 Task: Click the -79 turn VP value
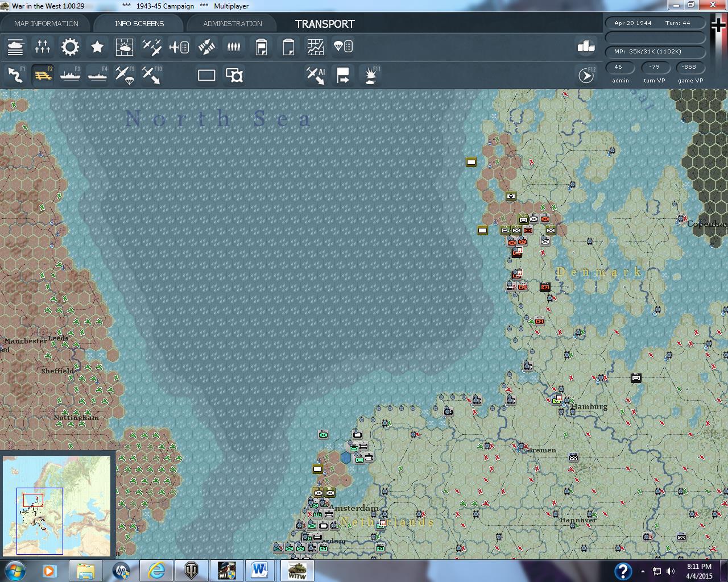click(655, 67)
